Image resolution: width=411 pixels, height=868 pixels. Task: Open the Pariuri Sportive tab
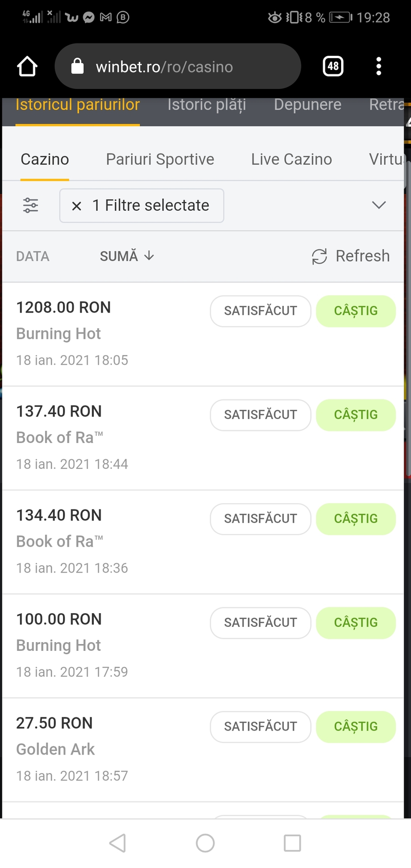(x=160, y=159)
